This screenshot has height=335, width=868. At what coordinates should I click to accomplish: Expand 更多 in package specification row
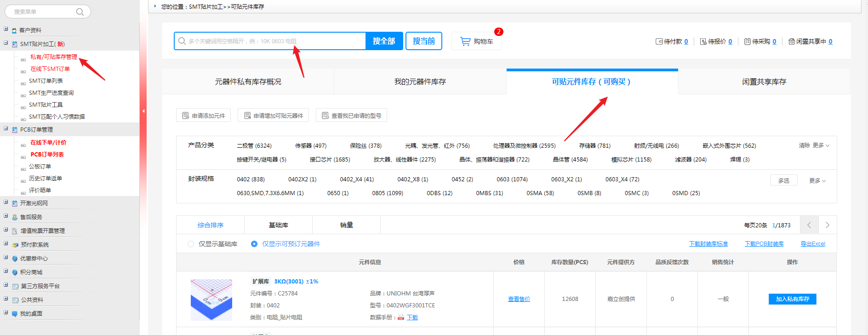coord(817,181)
